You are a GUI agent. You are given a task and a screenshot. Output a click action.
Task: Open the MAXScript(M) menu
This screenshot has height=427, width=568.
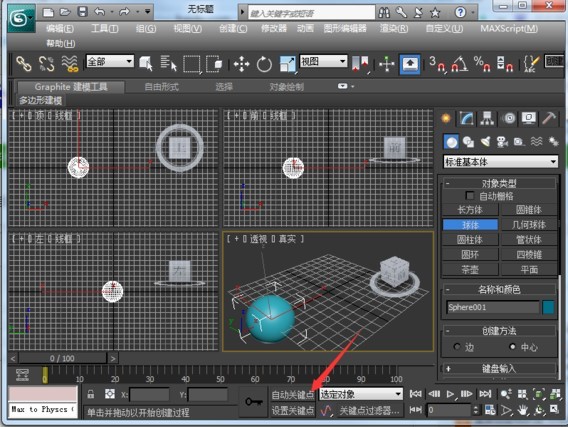509,28
